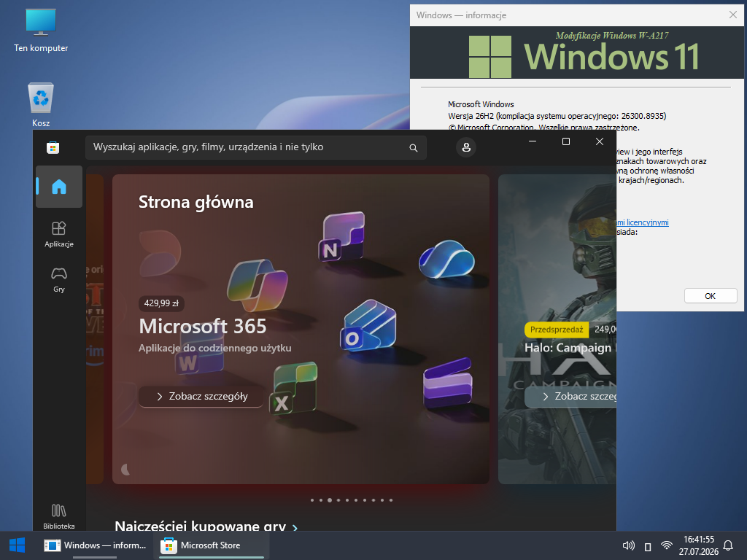
Task: Open Gry section in Store sidebar
Action: pyautogui.click(x=59, y=279)
